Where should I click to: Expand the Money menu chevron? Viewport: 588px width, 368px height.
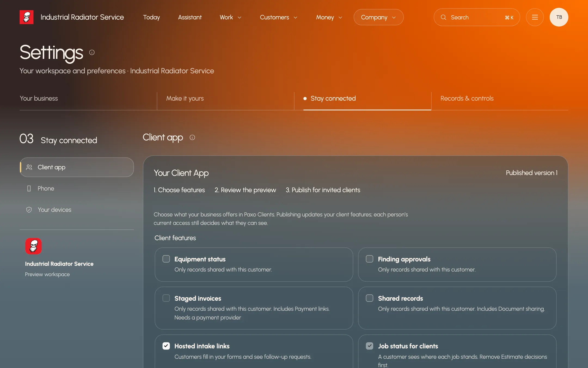coord(340,17)
